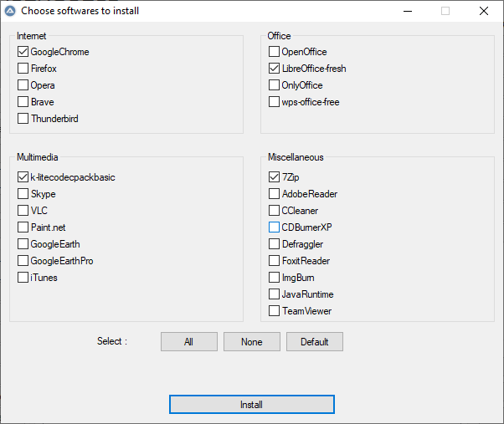Select ImgBurn for installation
The width and height of the screenshot is (504, 424).
(274, 277)
